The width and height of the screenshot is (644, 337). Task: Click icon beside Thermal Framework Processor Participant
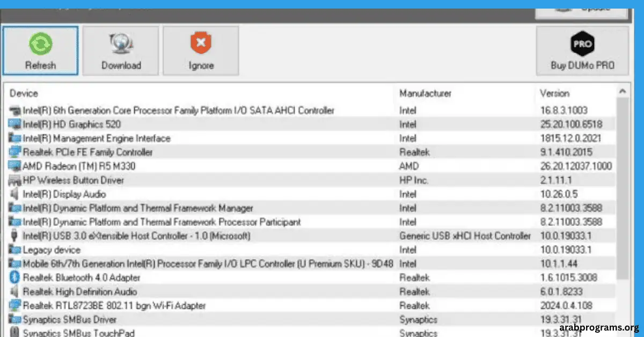[x=14, y=222]
